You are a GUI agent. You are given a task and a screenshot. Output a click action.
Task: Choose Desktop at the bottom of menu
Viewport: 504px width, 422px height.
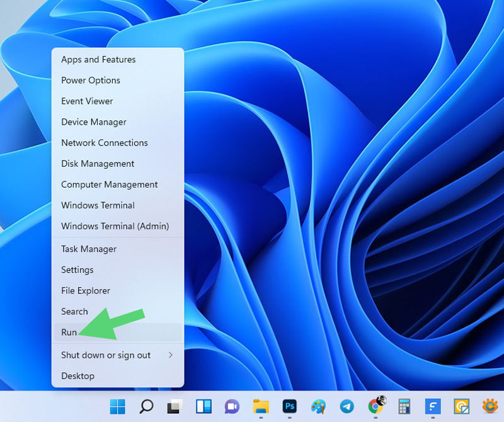coord(77,376)
